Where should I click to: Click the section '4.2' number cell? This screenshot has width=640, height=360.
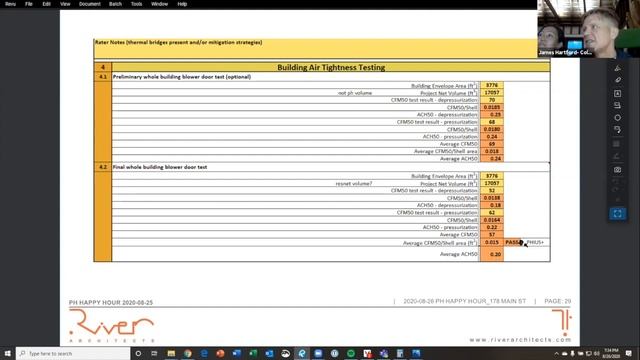pyautogui.click(x=103, y=167)
